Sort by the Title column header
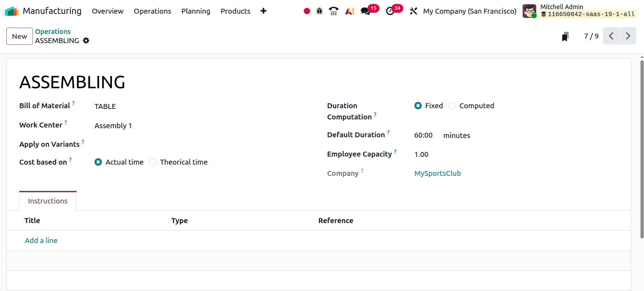Viewport: 644px width, 291px height. (32, 221)
